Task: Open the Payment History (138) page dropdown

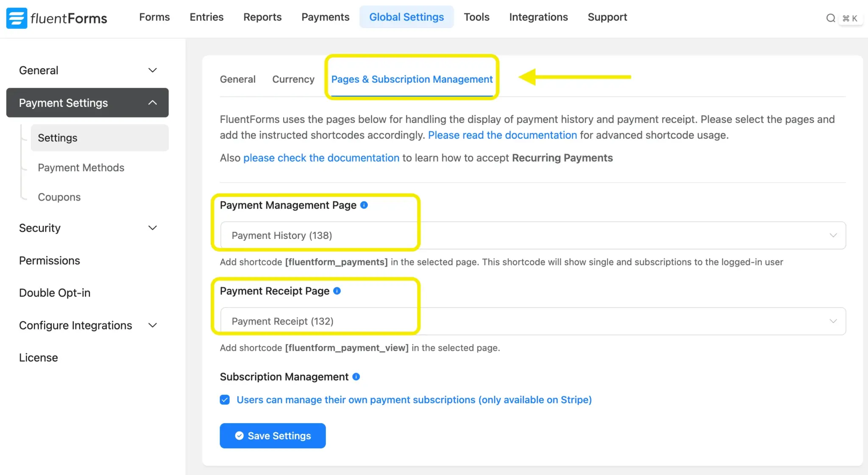Action: (x=533, y=235)
